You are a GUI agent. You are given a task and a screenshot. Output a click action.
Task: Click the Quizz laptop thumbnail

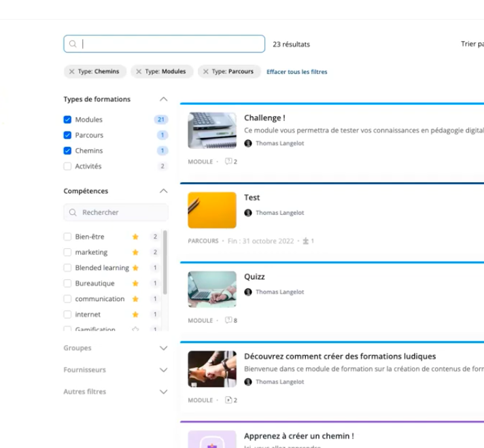pos(212,290)
